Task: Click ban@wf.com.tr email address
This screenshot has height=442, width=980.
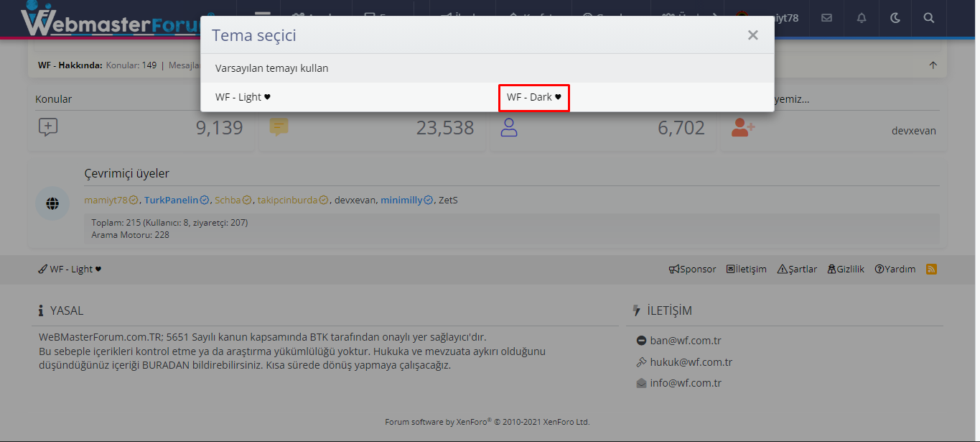Action: (x=686, y=341)
